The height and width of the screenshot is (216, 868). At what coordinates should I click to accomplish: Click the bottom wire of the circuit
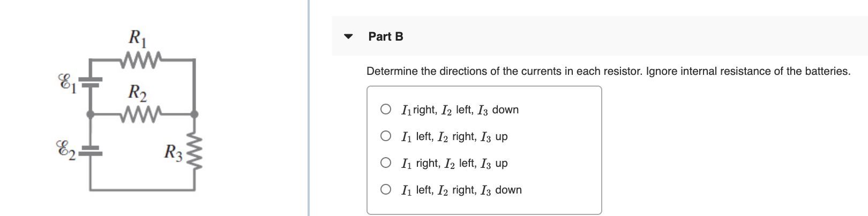click(x=142, y=189)
